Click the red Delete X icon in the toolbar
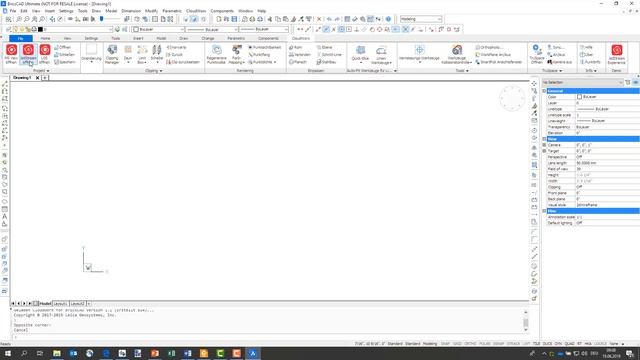 pyautogui.click(x=319, y=19)
